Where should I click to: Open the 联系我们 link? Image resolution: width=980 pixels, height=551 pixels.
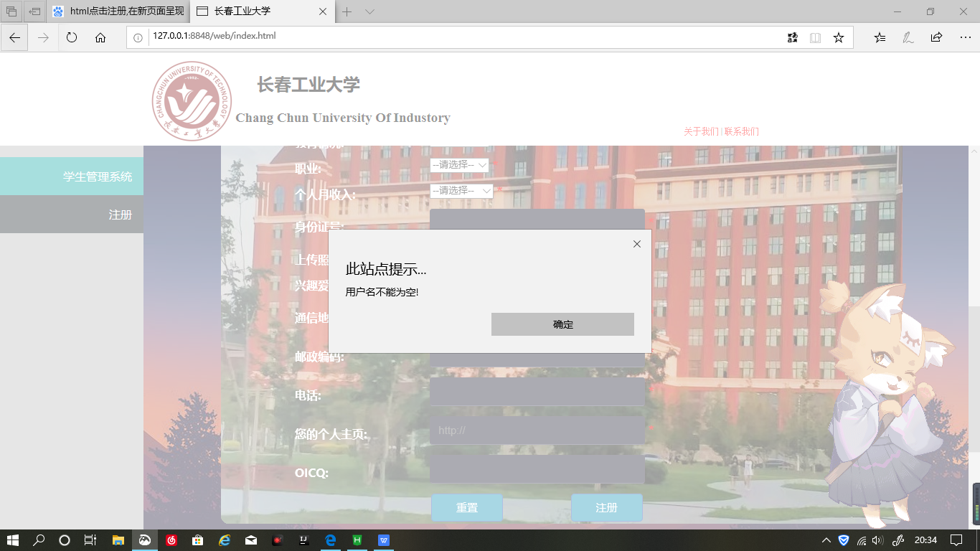point(742,132)
